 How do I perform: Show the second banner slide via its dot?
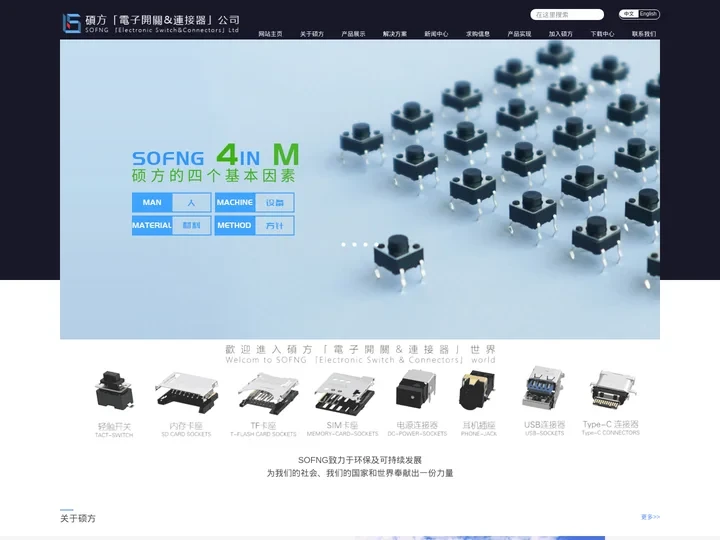pyautogui.click(x=354, y=244)
